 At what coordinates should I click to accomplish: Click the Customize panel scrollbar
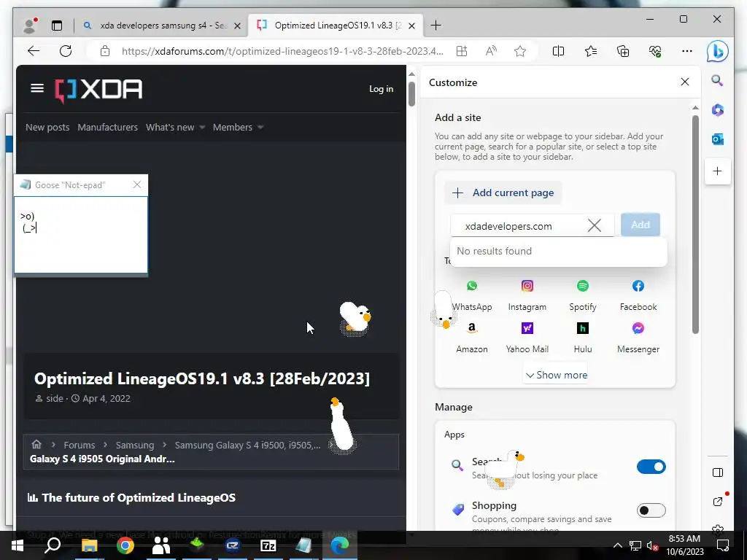click(695, 224)
